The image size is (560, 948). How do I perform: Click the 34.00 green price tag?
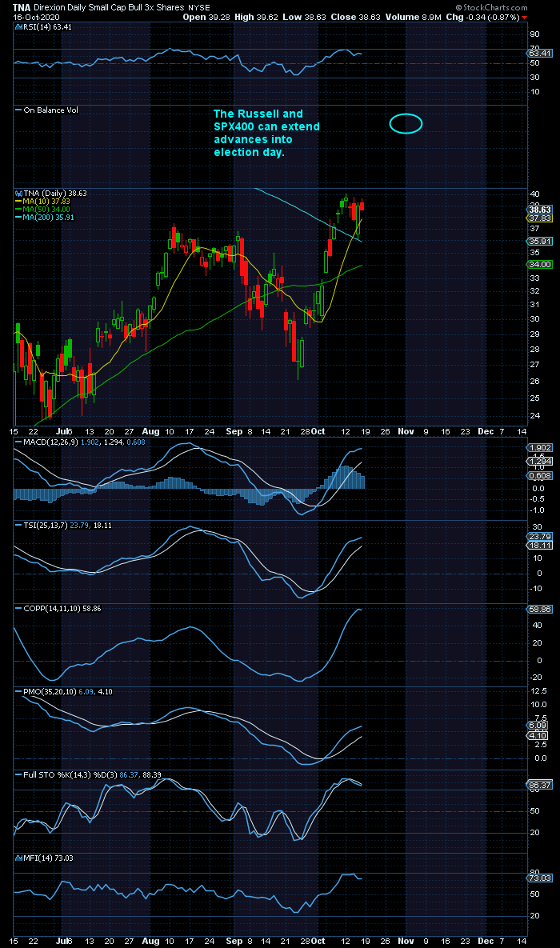(x=541, y=264)
